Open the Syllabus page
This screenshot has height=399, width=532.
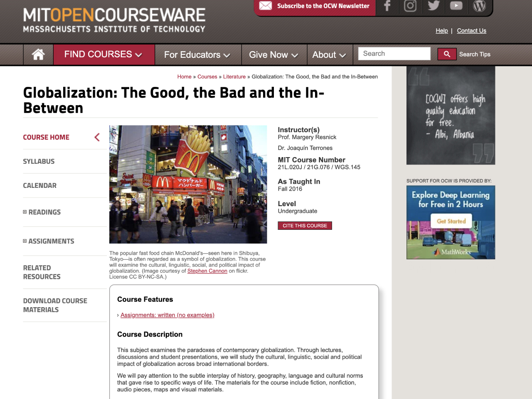39,161
